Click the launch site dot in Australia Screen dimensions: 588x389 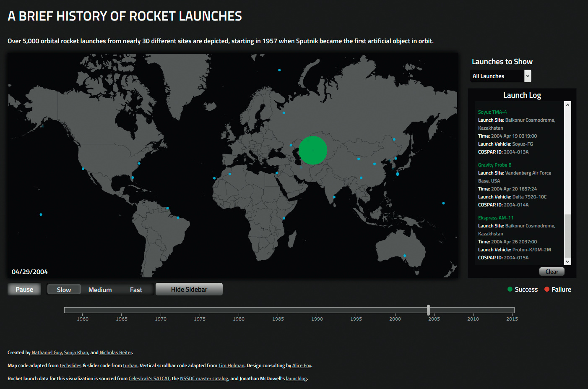click(x=405, y=256)
